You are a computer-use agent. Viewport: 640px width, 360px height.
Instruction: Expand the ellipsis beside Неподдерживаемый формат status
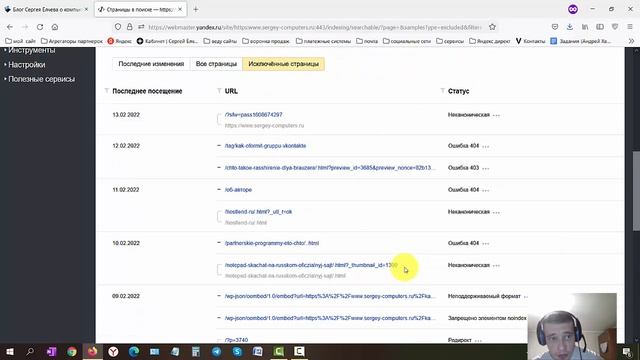pos(526,296)
